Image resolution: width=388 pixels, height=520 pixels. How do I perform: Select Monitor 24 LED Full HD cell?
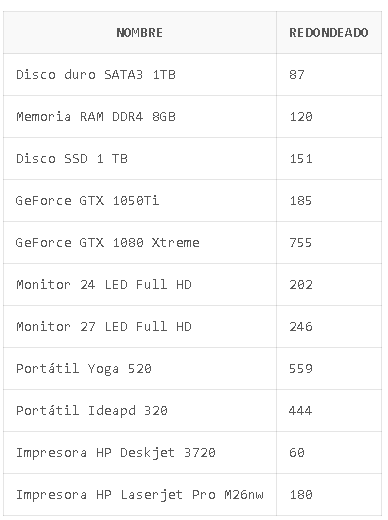140,284
